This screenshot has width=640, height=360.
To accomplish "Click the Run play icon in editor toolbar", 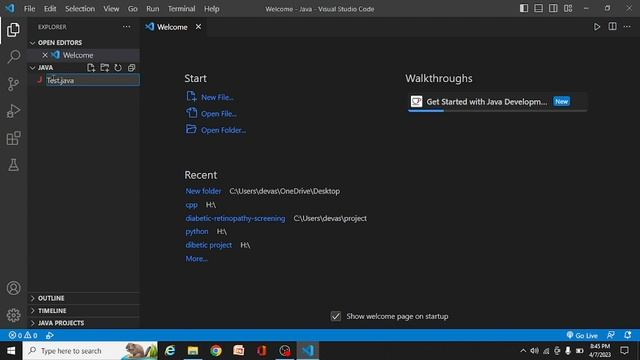I will 597,27.
